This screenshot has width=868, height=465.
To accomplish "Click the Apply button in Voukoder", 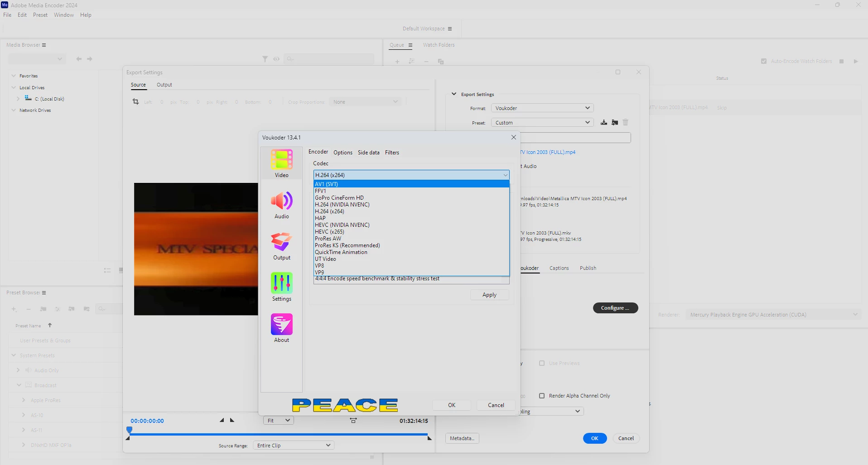I will [x=489, y=295].
